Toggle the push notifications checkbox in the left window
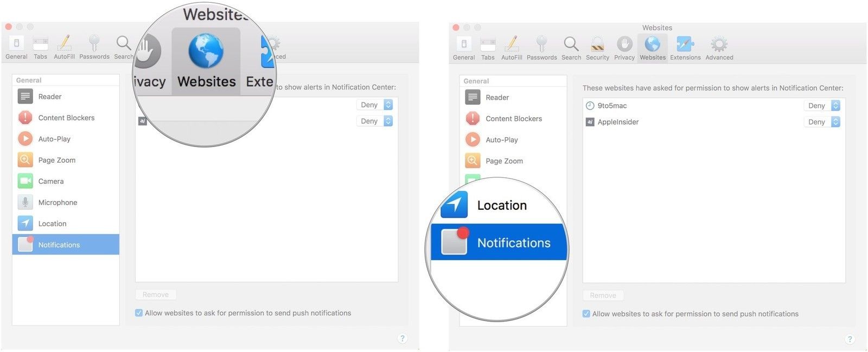This screenshot has width=868, height=352. coord(139,313)
